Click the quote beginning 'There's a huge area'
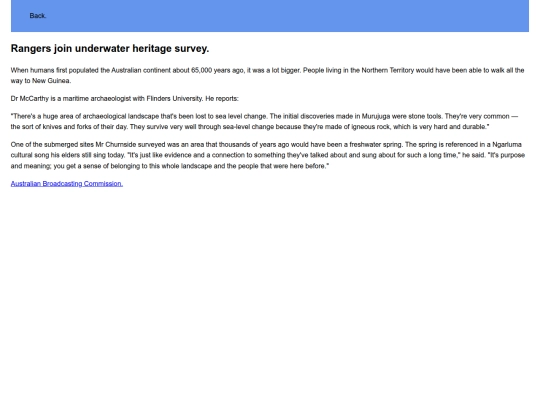The width and height of the screenshot is (540, 405). point(264,122)
